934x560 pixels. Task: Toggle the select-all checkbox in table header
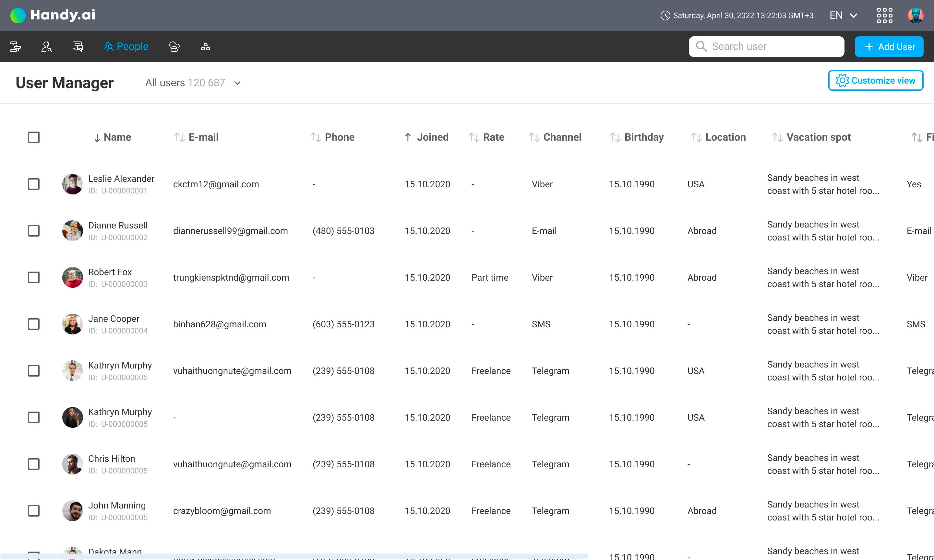34,137
